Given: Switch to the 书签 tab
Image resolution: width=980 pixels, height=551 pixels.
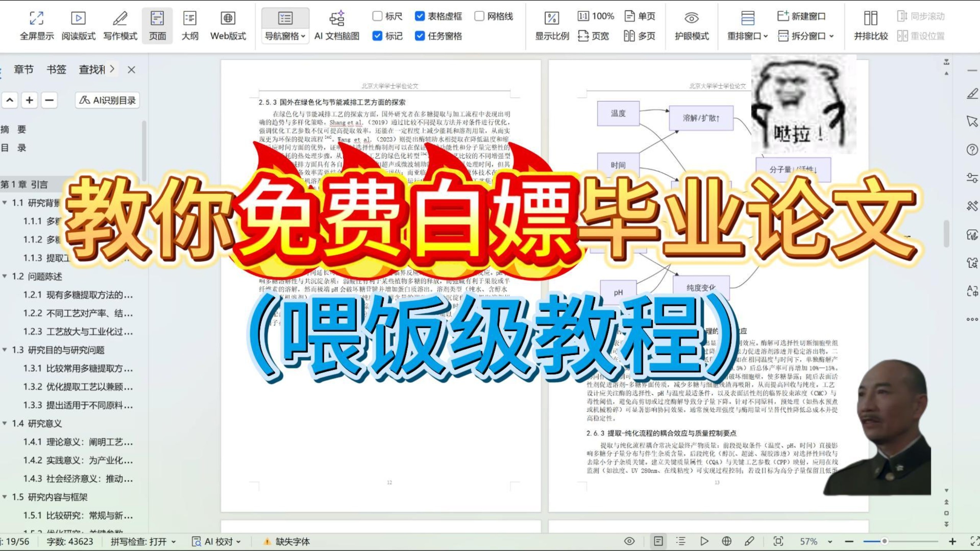Looking at the screenshot, I should click(56, 70).
